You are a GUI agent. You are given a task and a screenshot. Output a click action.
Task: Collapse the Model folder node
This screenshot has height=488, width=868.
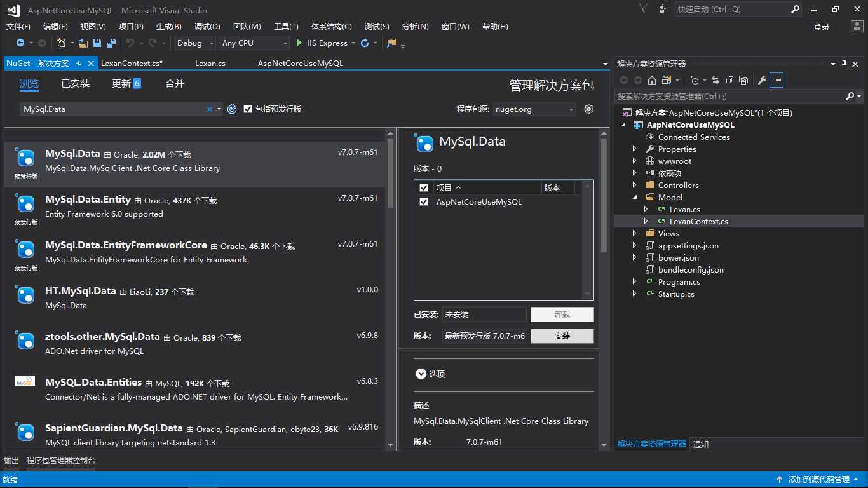pos(634,198)
